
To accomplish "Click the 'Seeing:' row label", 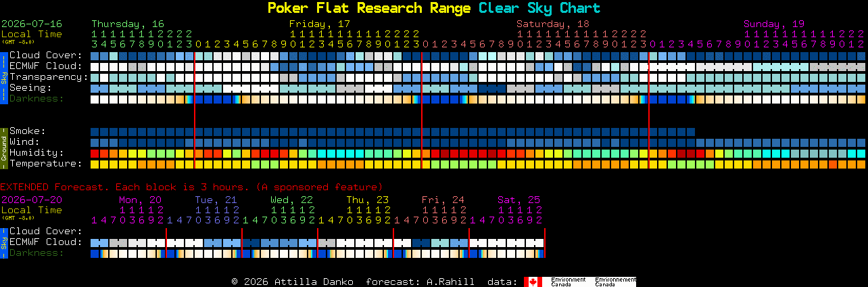I will [x=30, y=88].
